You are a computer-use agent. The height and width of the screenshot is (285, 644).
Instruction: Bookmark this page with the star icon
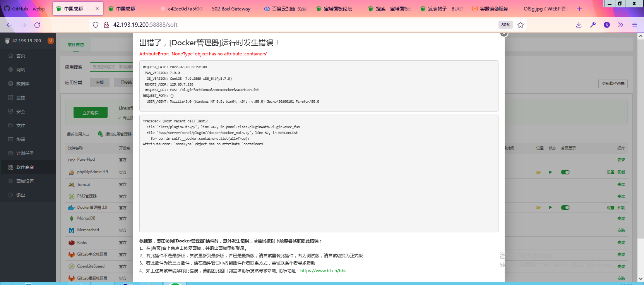tap(521, 25)
